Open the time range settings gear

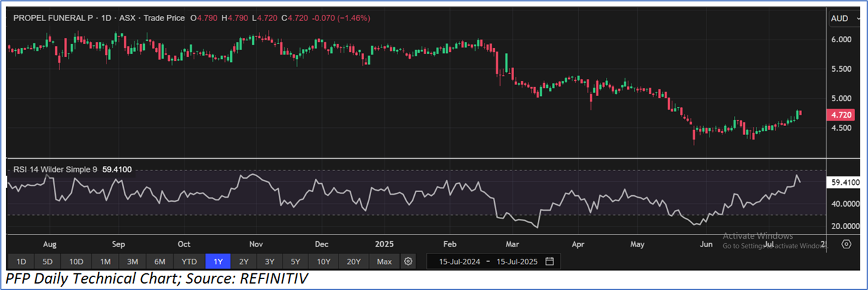point(408,261)
